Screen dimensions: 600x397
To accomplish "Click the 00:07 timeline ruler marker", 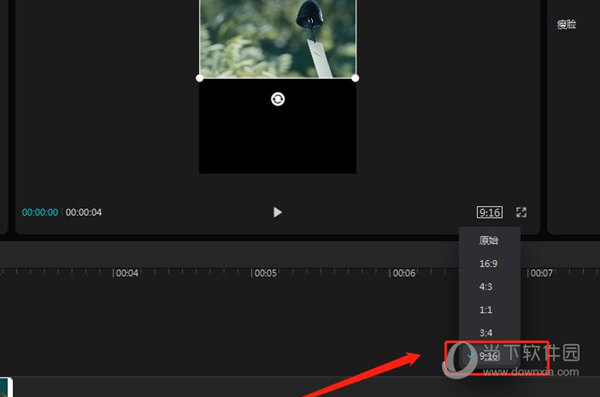I will tap(541, 273).
